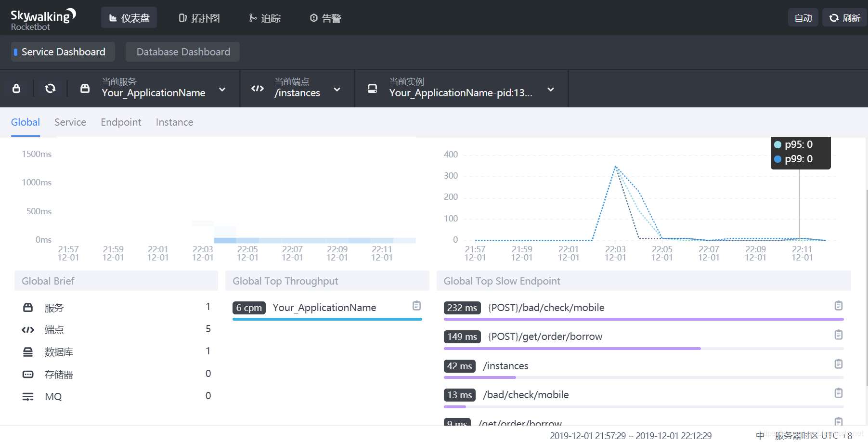This screenshot has width=868, height=442.
Task: Expand the 当前实例 instance dropdown
Action: 551,89
